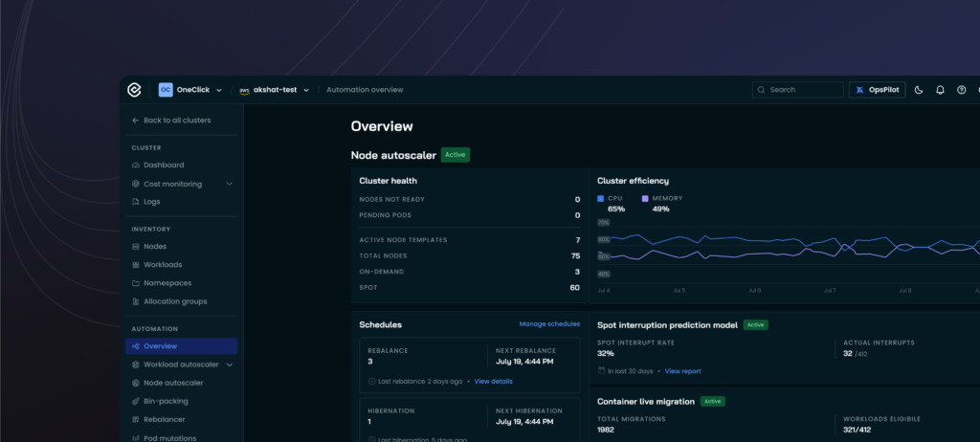
Task: Click the Rebalancer icon
Action: pos(136,419)
